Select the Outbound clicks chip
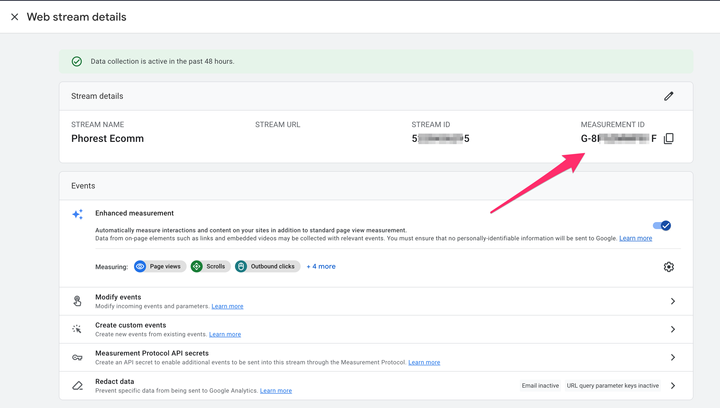The width and height of the screenshot is (720, 408). coord(267,267)
